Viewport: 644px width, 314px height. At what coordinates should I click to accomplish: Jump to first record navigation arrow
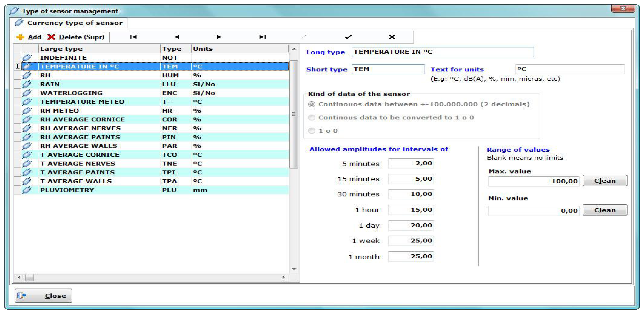[x=133, y=37]
